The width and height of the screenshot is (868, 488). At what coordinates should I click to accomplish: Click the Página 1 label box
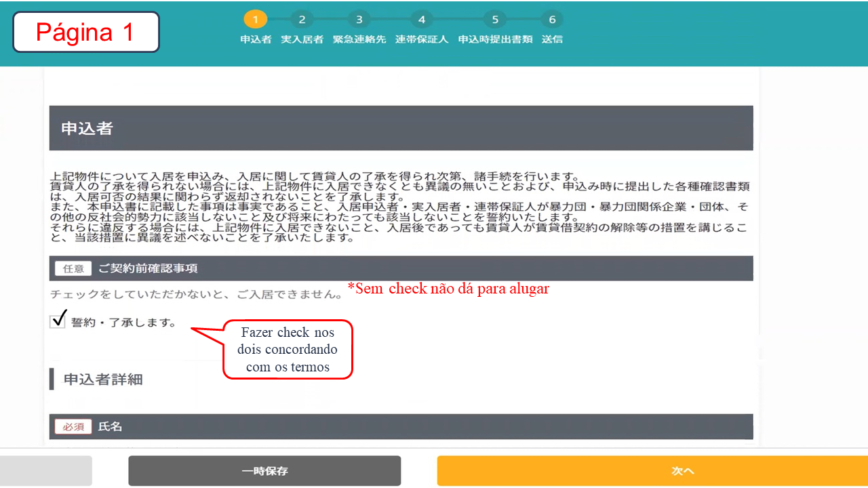(85, 32)
